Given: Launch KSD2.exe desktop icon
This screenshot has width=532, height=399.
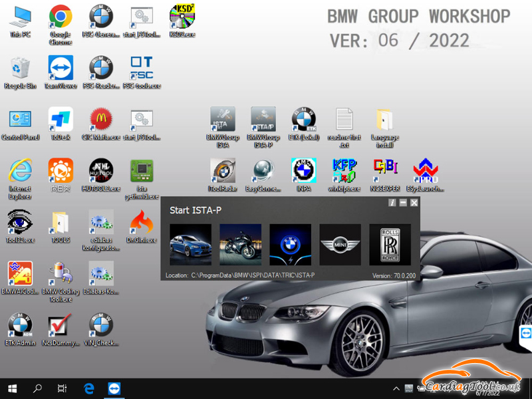Looking at the screenshot, I should (182, 21).
